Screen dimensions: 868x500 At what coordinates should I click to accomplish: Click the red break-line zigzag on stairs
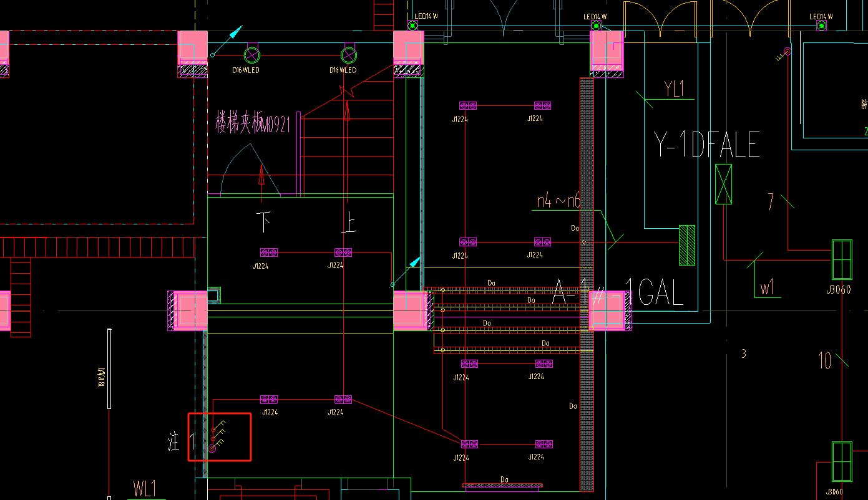click(347, 93)
